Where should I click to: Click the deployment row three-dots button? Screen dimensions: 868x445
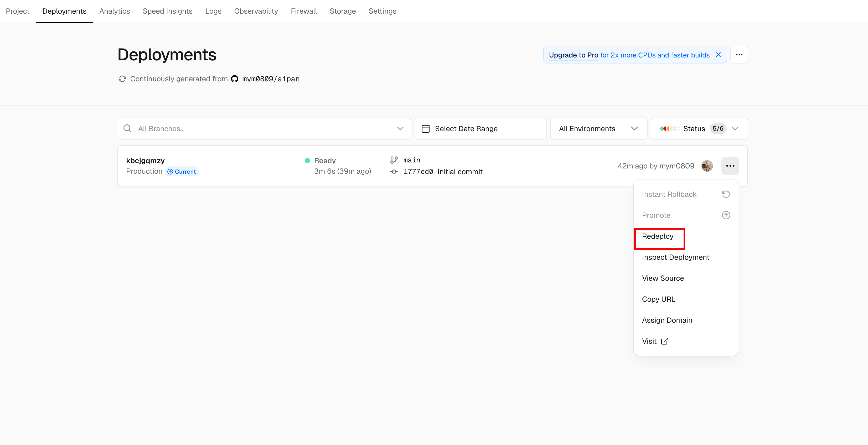tap(730, 166)
